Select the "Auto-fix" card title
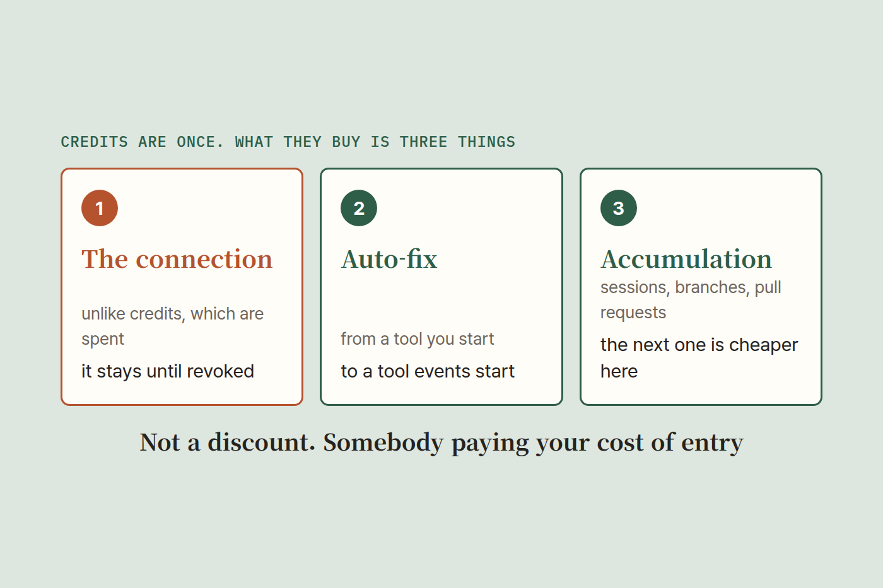Screen dimensions: 883x588 pyautogui.click(x=389, y=259)
